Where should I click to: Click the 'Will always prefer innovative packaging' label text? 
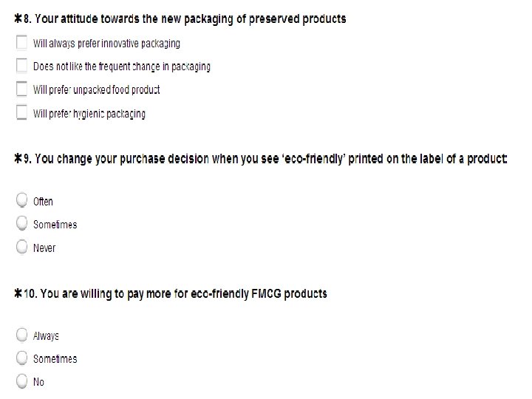coord(106,44)
